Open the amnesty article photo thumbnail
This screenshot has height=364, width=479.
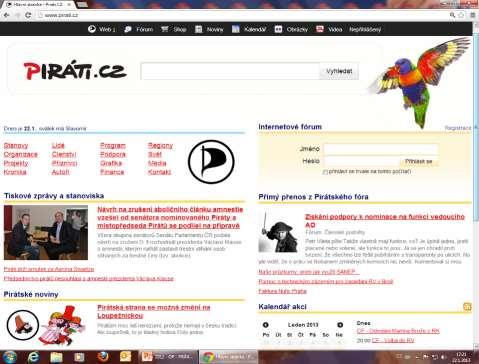[46, 232]
